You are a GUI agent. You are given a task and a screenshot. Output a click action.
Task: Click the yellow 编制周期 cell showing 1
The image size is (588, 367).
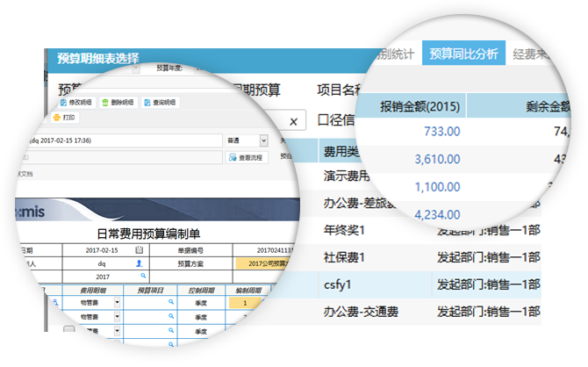point(244,303)
